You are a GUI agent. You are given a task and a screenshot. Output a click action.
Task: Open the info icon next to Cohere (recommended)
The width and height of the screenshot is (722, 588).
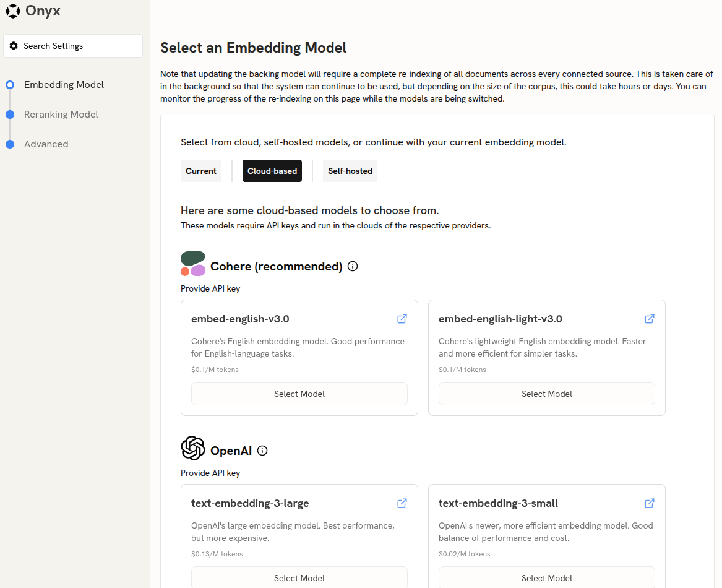[x=353, y=266]
